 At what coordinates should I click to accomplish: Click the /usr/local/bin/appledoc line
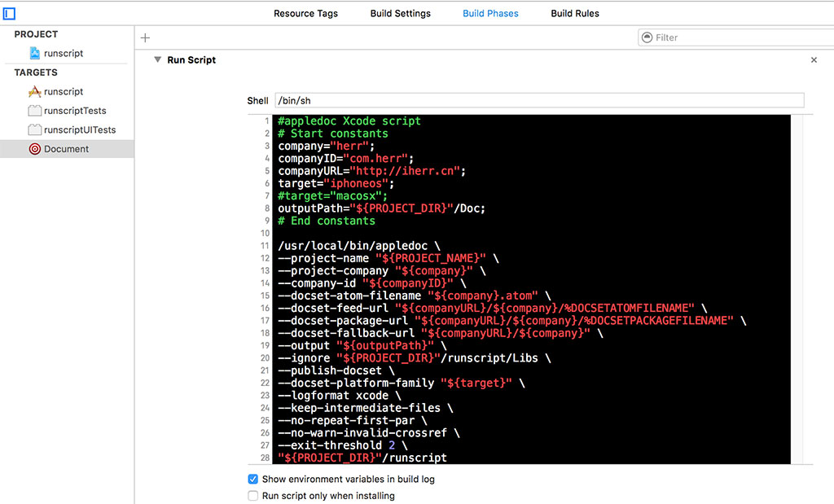(x=359, y=246)
